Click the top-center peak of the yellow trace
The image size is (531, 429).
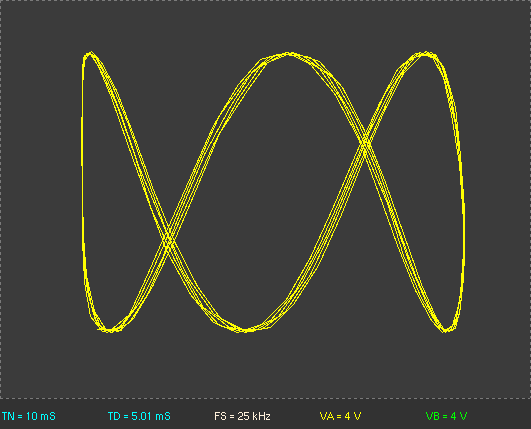288,54
